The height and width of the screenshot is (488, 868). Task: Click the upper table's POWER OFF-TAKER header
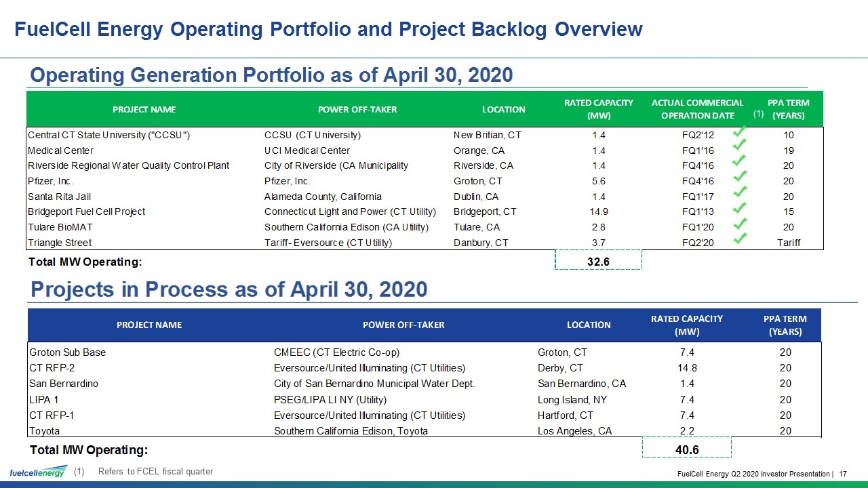358,109
